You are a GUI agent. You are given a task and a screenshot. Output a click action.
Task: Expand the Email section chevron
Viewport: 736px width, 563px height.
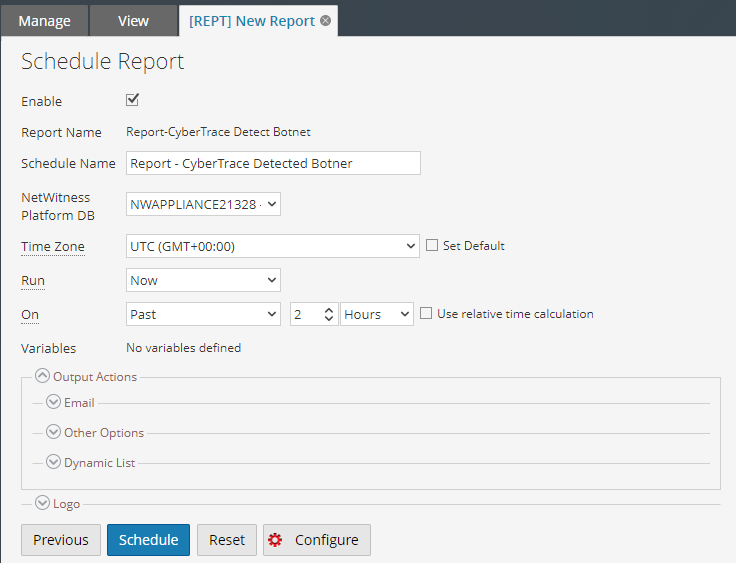(x=53, y=403)
